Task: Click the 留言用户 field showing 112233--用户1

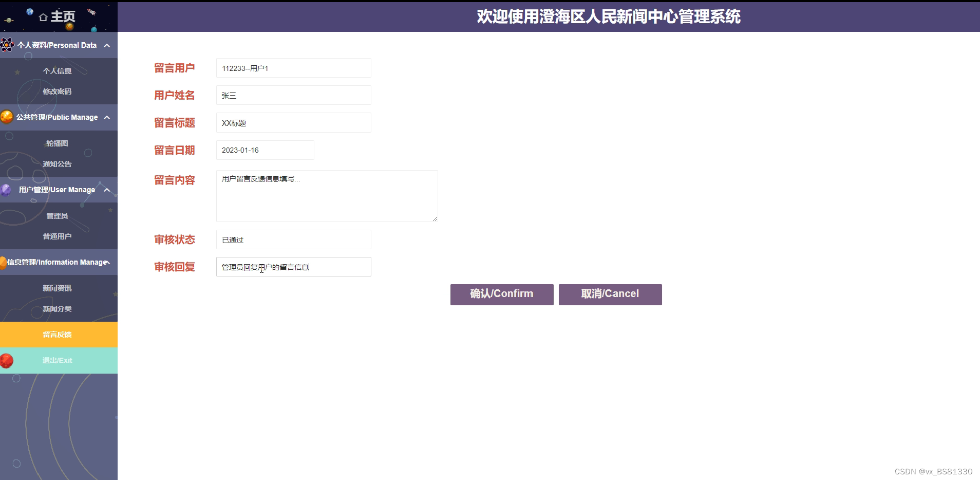Action: (294, 68)
